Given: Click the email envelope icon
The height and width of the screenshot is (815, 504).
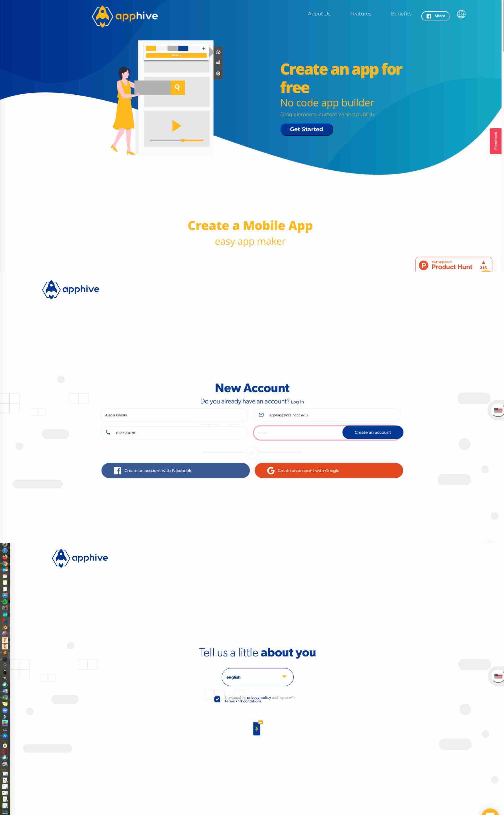Looking at the screenshot, I should [261, 414].
